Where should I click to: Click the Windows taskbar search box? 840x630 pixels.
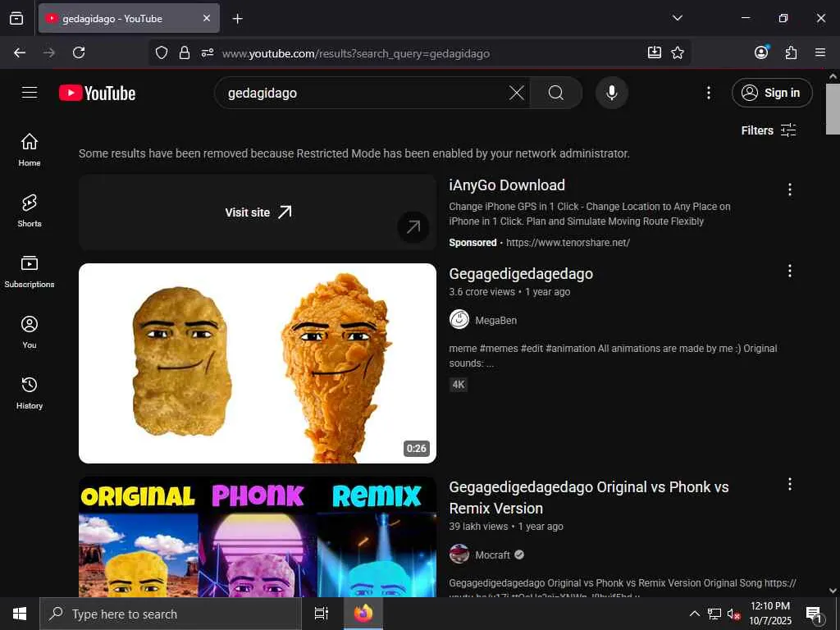(x=171, y=614)
